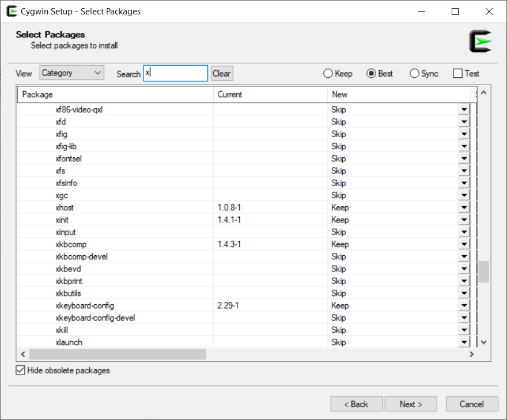Open action dropdown for xkbutils

coord(464,293)
